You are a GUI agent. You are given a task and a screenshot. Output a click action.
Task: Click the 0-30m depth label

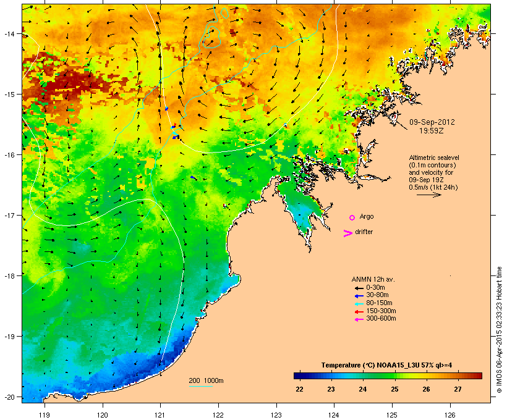[x=375, y=288]
